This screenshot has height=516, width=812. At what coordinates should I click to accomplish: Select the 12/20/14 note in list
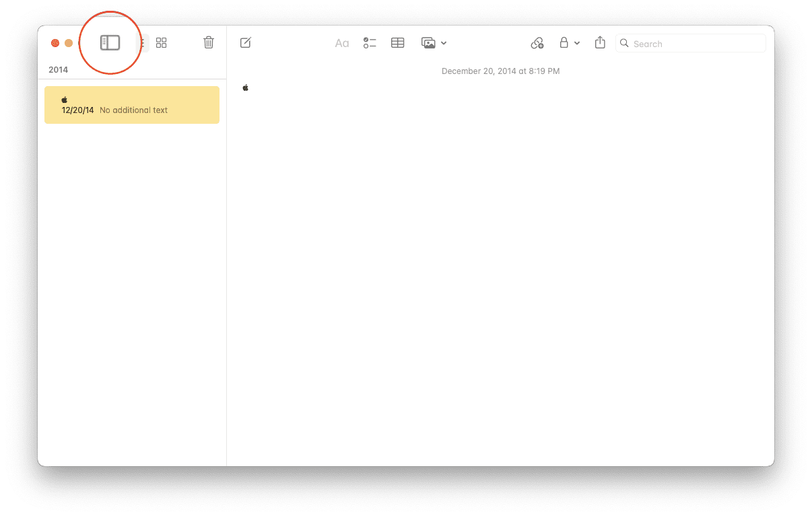(x=132, y=105)
